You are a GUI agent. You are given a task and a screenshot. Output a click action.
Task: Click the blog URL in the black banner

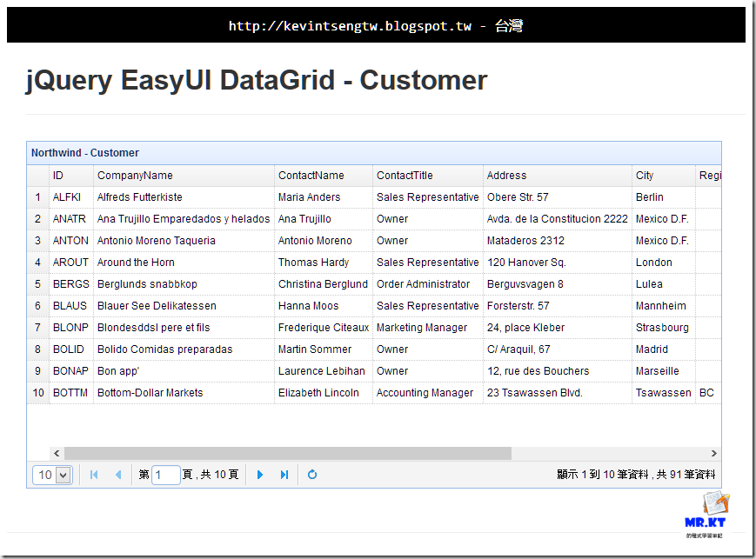coord(350,26)
